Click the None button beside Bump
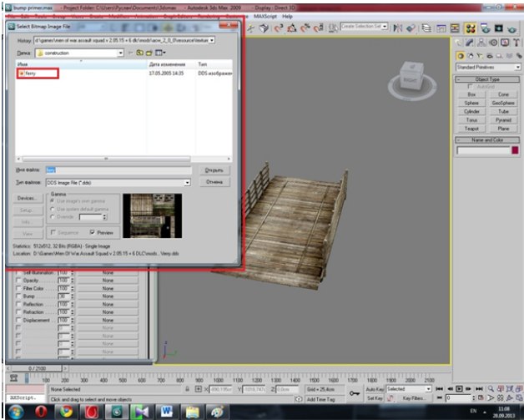The image size is (524, 420). tap(108, 296)
